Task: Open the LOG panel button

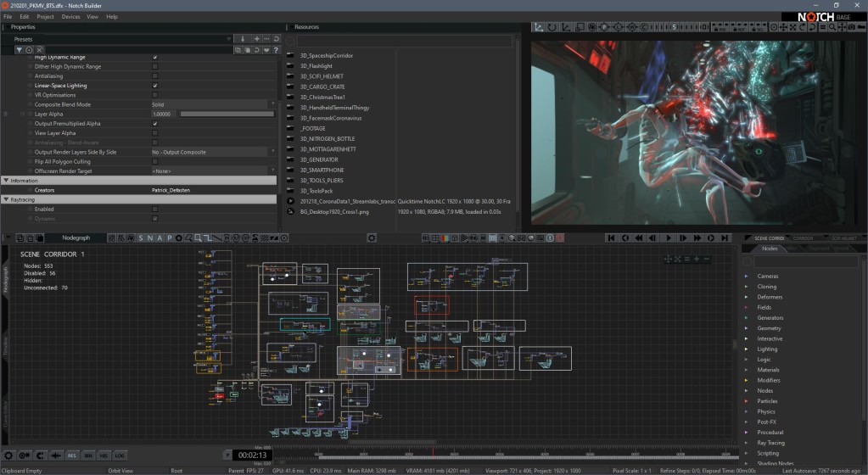Action: pos(120,455)
